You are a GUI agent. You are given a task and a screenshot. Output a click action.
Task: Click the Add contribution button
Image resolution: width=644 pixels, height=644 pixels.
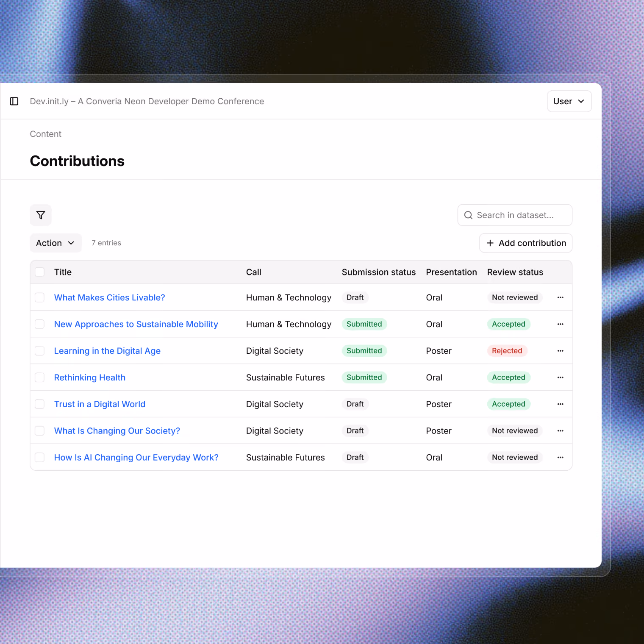[526, 243]
